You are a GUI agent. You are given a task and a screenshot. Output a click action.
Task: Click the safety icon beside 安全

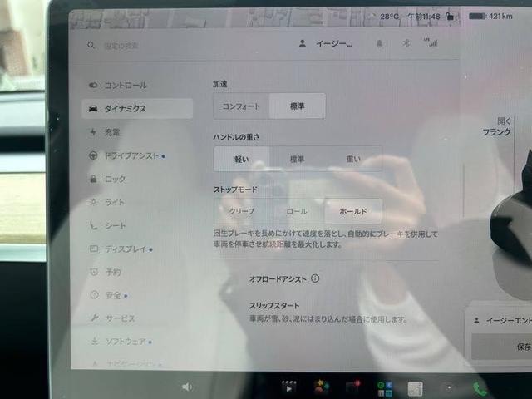[94, 295]
